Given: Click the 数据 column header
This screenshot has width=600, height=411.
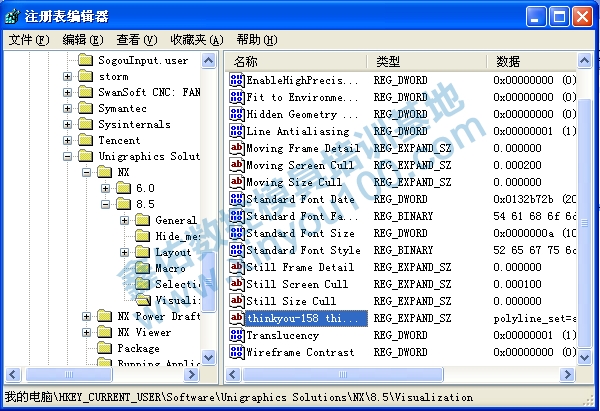Looking at the screenshot, I should 532,61.
